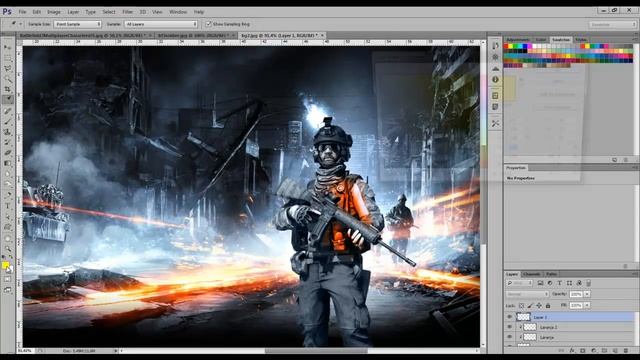
Task: Hide Layer 1 with its eye icon
Action: click(509, 317)
